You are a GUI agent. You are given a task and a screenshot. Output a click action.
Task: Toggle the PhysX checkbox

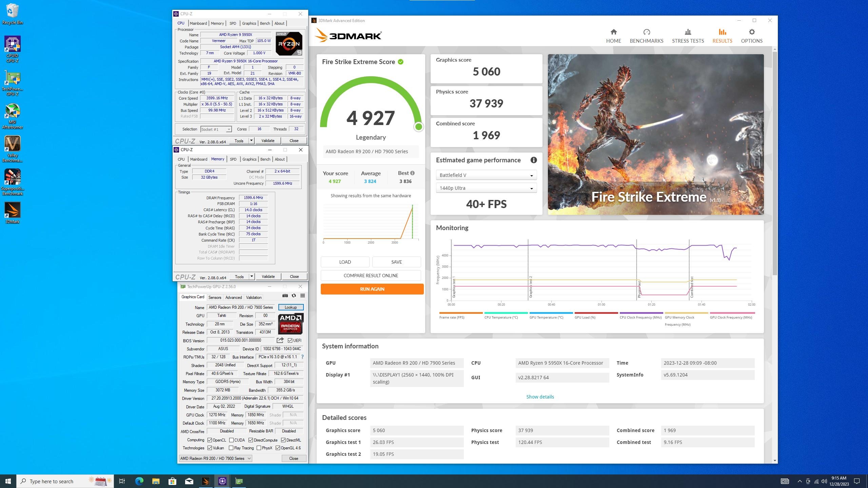259,448
